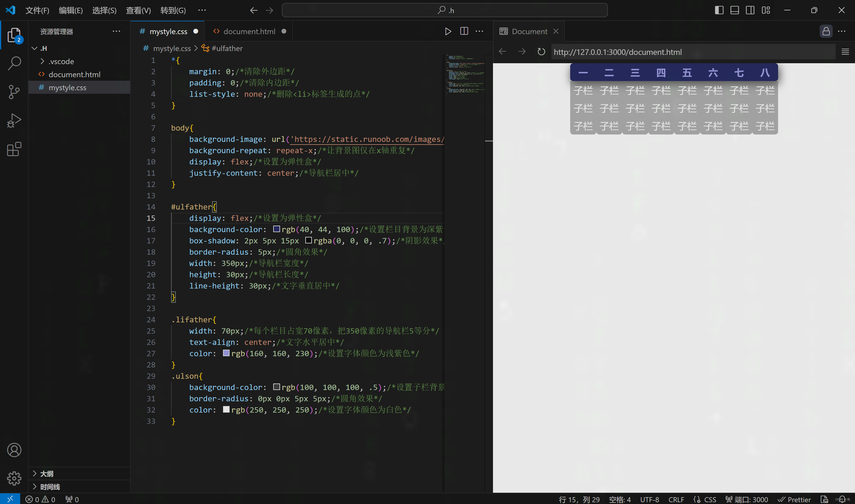Image resolution: width=855 pixels, height=504 pixels.
Task: Open the Extensions view
Action: point(14,149)
